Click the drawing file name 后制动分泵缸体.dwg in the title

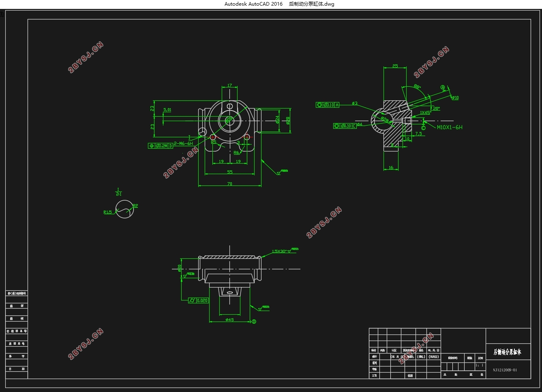[311, 4]
